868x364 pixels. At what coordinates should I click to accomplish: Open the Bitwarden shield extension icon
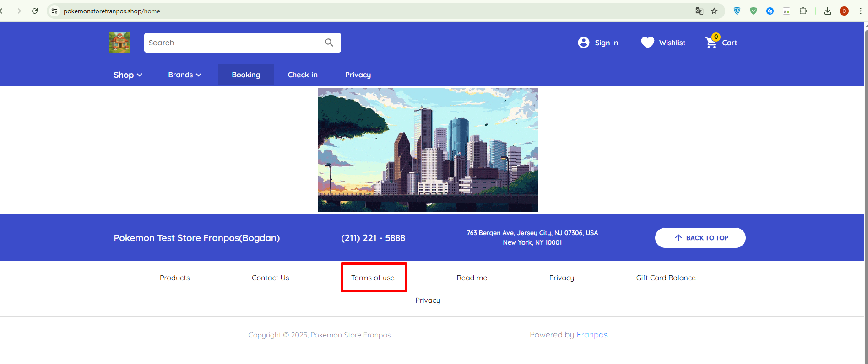pyautogui.click(x=737, y=11)
